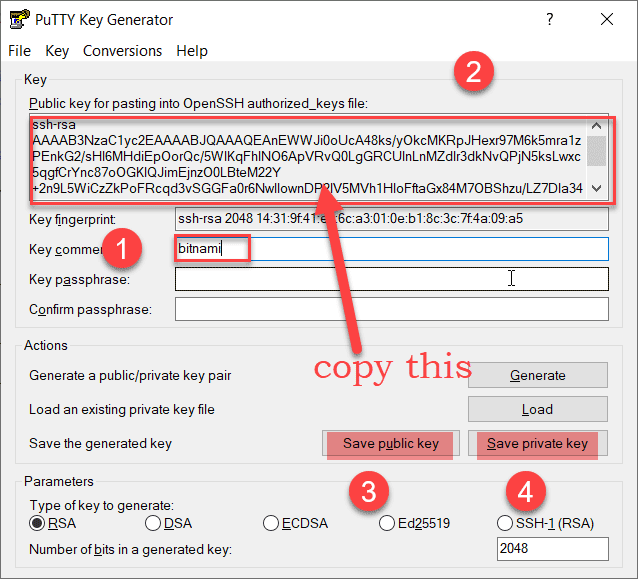Click the 'Key fingerprint:' label

pyautogui.click(x=72, y=220)
